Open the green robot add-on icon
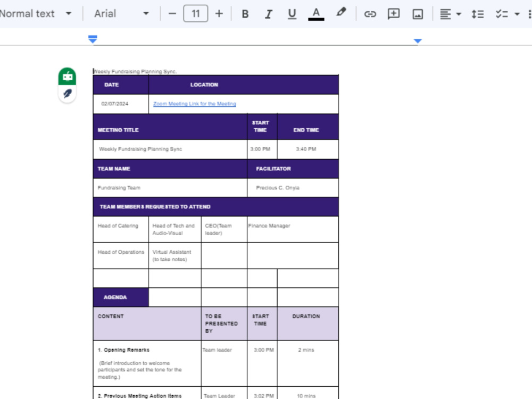 coord(67,76)
